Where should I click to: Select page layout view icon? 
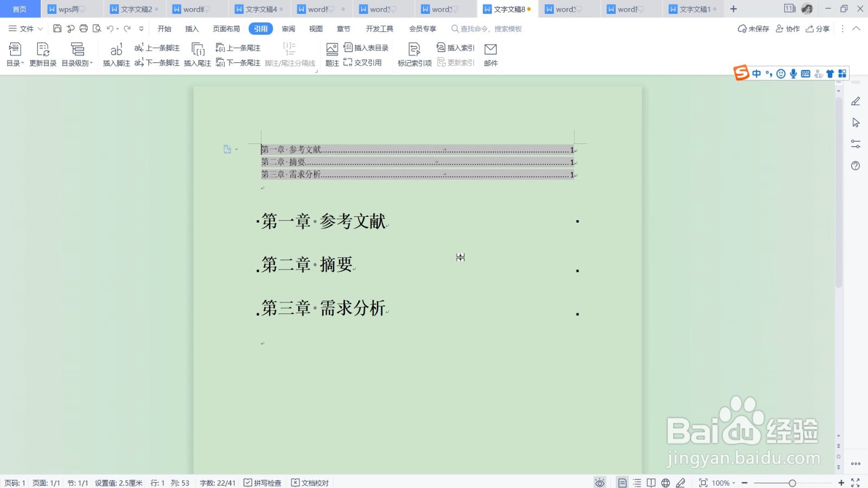tap(622, 483)
